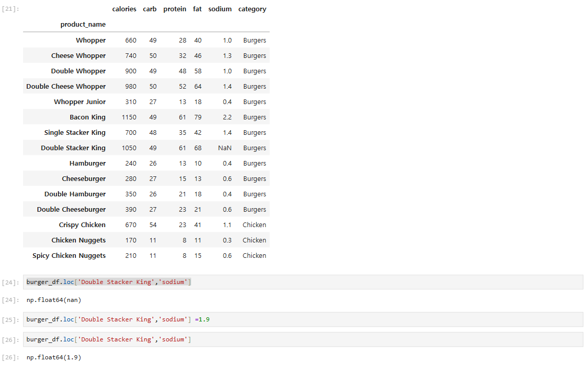Click the Double Whopper row label

pyautogui.click(x=78, y=71)
